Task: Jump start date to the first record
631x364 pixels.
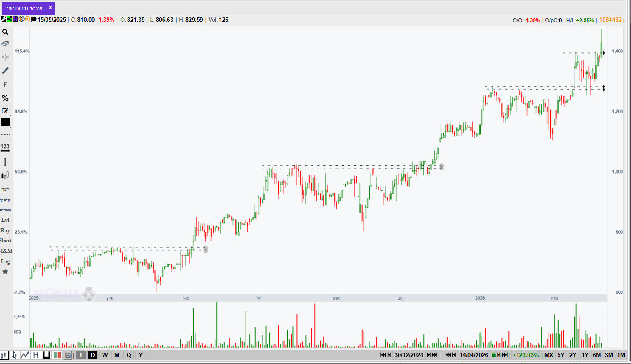Action: click(383, 355)
